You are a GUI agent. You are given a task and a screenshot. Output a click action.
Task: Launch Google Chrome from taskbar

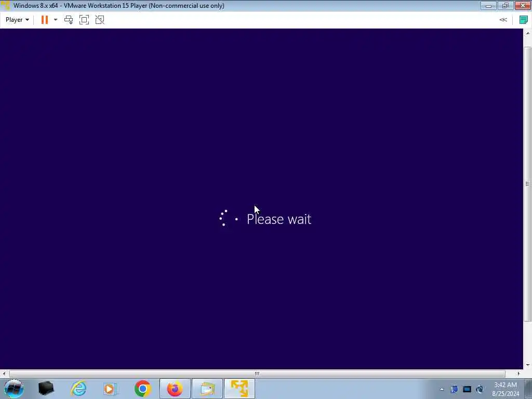coord(142,389)
